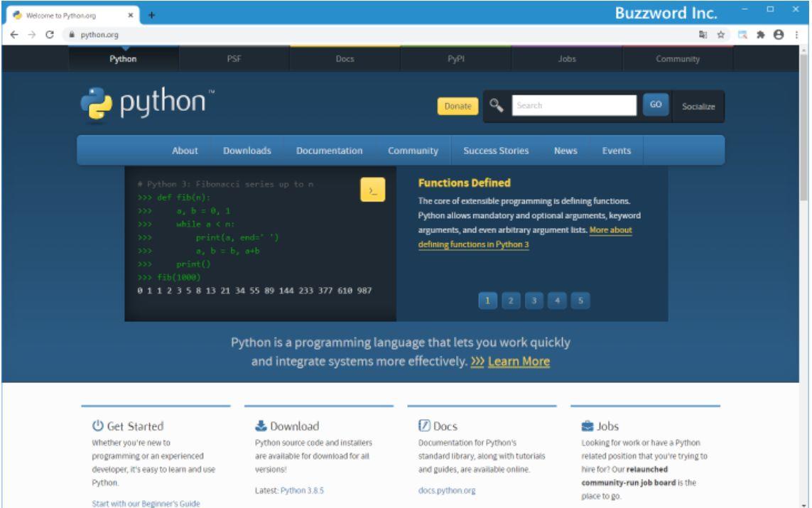Viewport: 812px width, 508px height.
Task: Open the Socialize menu
Action: click(698, 107)
